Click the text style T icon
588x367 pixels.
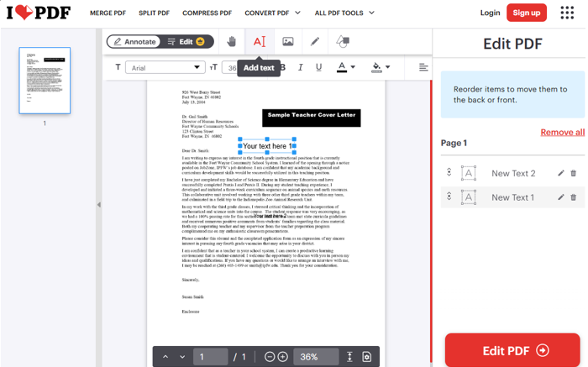[118, 67]
